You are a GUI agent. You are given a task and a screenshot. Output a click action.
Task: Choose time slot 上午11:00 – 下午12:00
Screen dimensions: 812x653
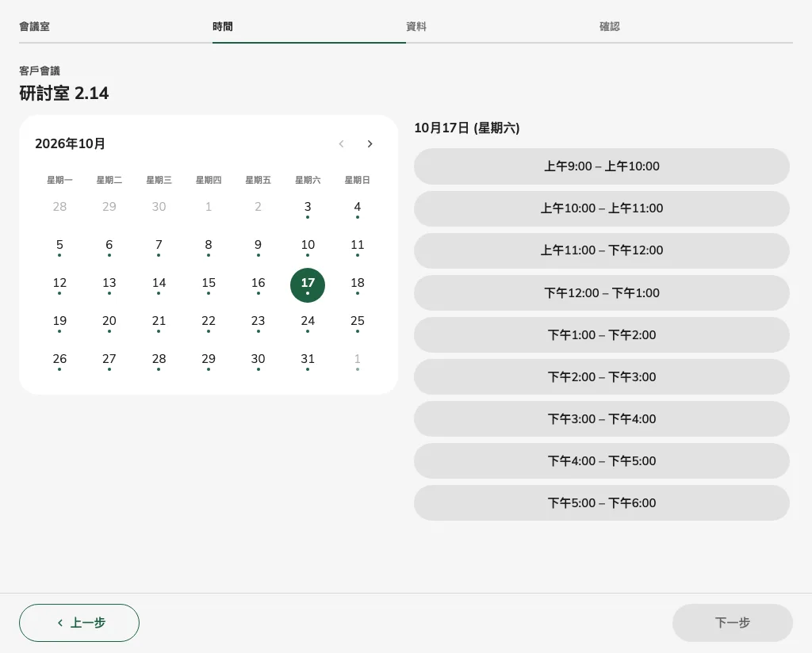point(602,250)
